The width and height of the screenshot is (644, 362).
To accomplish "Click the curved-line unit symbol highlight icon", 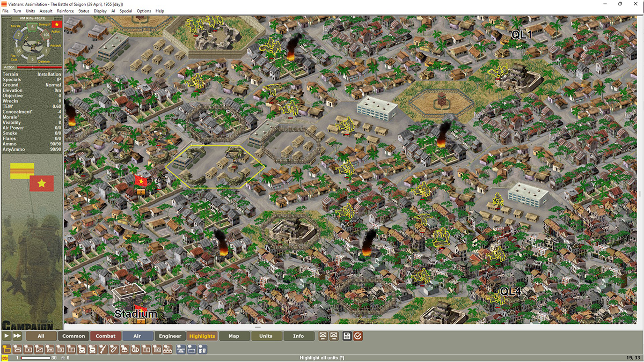I will coord(17,349).
